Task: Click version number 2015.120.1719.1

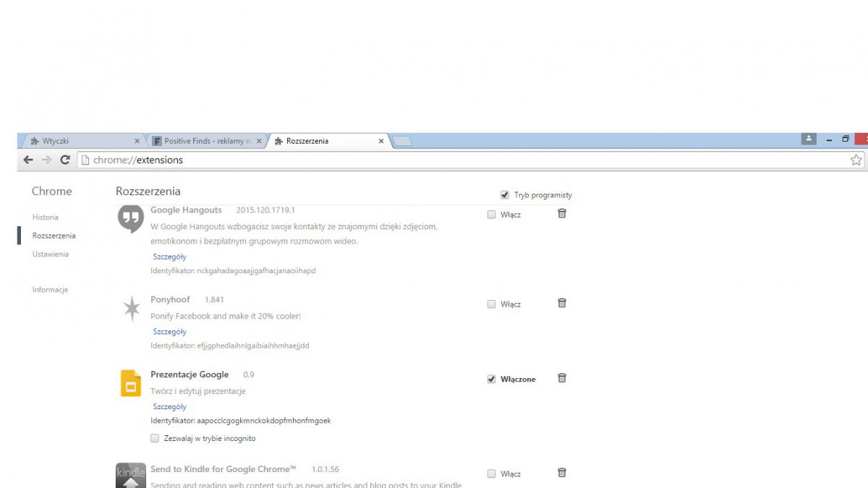Action: (x=265, y=210)
